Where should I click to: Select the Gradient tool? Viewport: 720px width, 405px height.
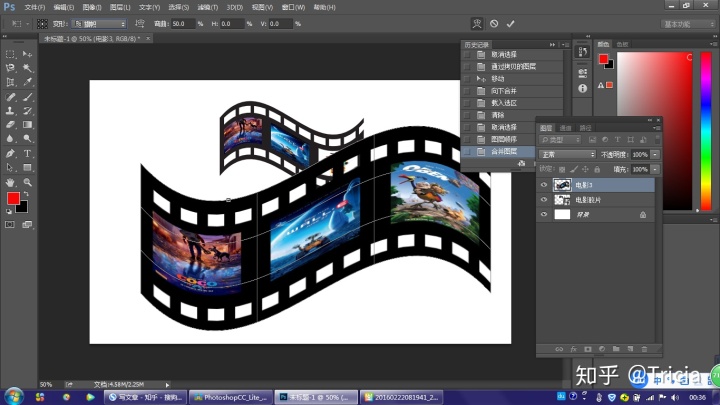point(28,124)
